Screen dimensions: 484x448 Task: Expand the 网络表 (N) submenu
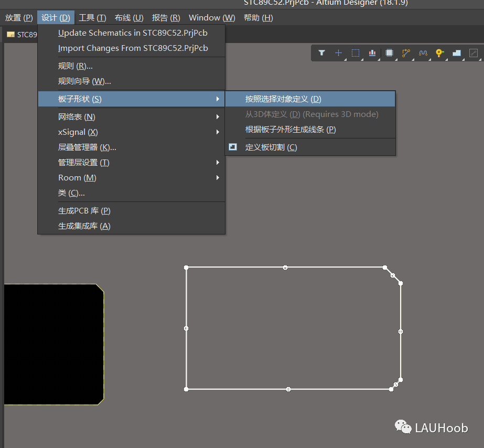point(132,117)
